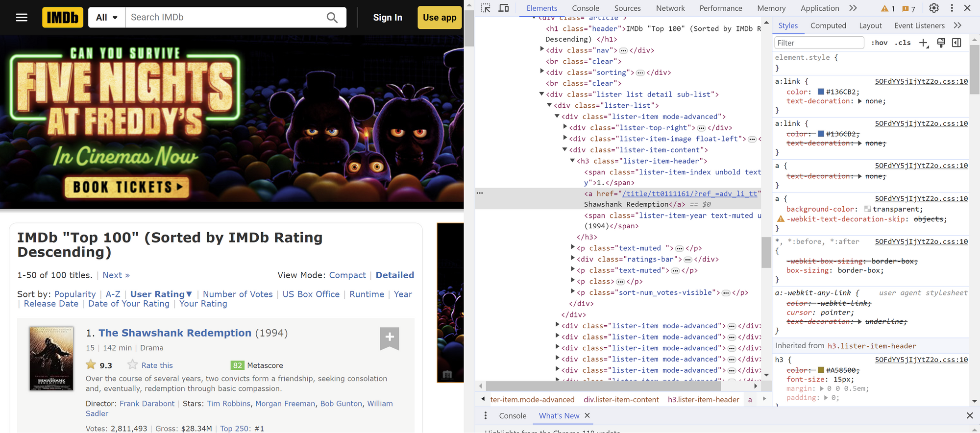Open IMDb hamburger menu
The image size is (980, 433).
tap(22, 18)
